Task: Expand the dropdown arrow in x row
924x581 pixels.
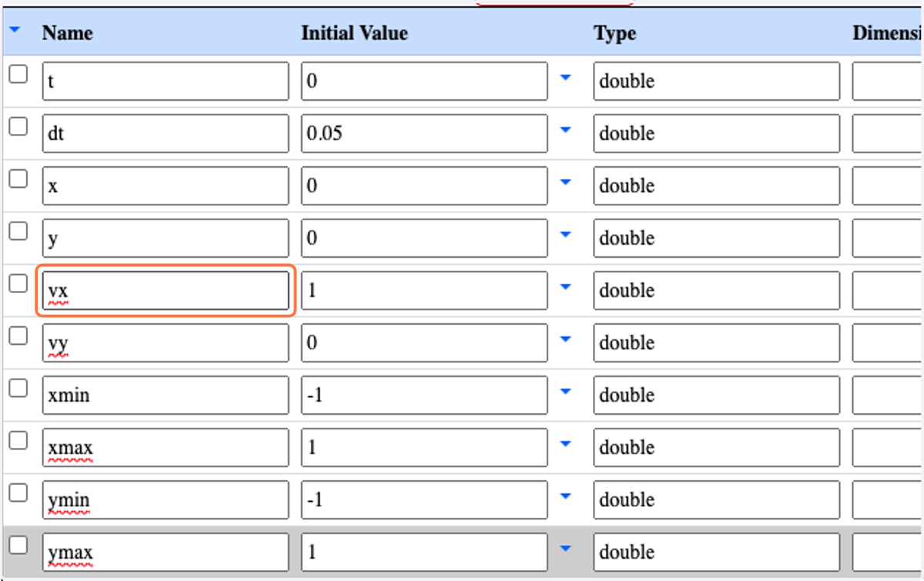Action: 566,182
